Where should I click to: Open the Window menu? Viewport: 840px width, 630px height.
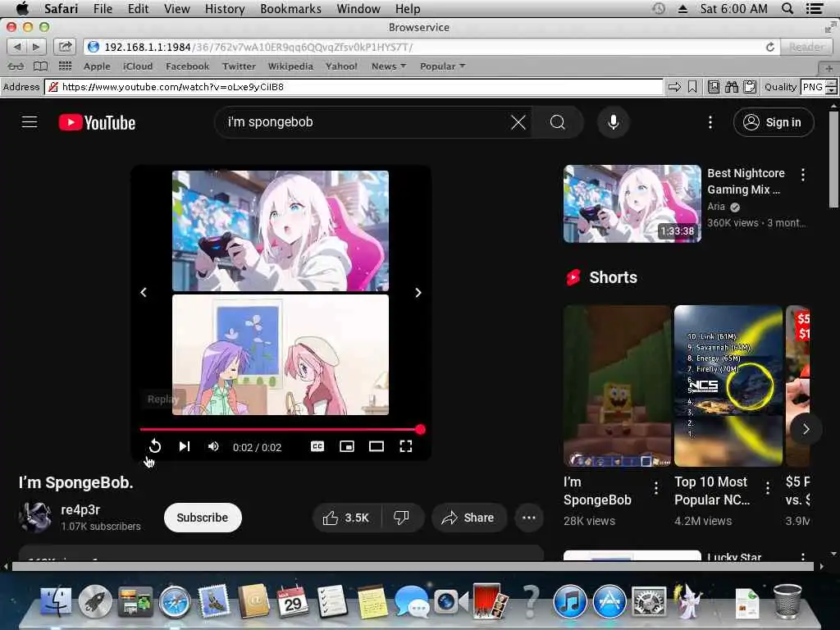(358, 8)
